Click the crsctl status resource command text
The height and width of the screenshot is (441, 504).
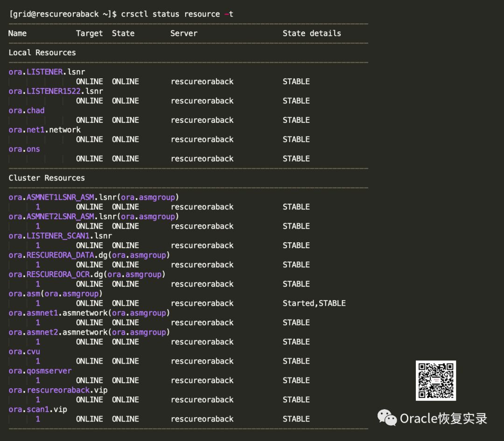tap(177, 14)
